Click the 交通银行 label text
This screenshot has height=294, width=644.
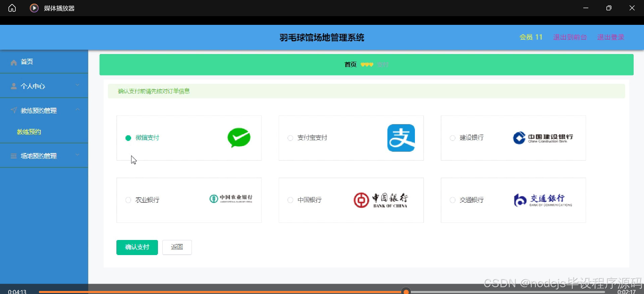[472, 200]
